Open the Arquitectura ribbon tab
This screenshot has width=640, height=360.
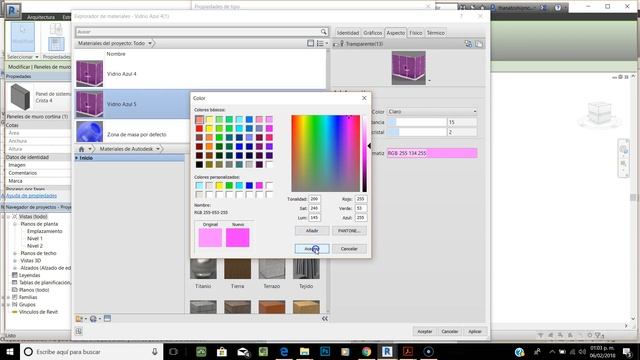(41, 17)
